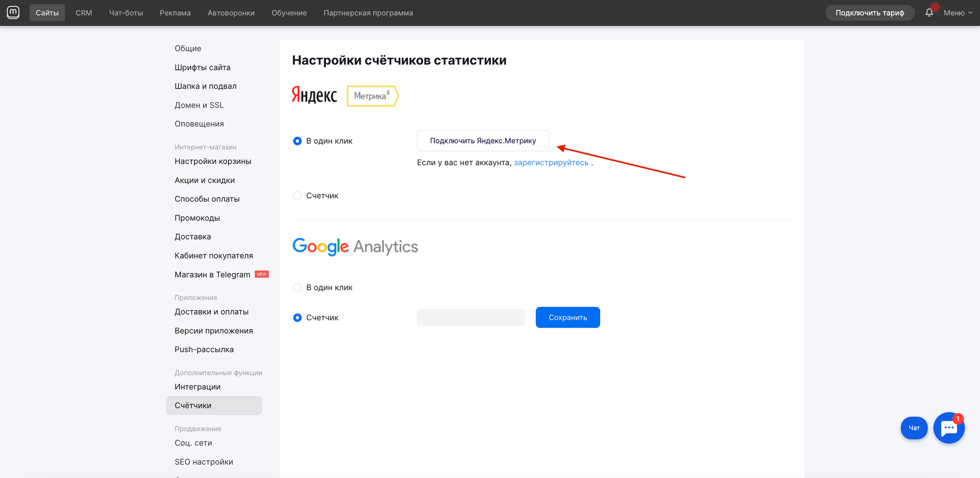This screenshot has width=980, height=478.
Task: Open Шрифты сайта settings
Action: click(203, 67)
